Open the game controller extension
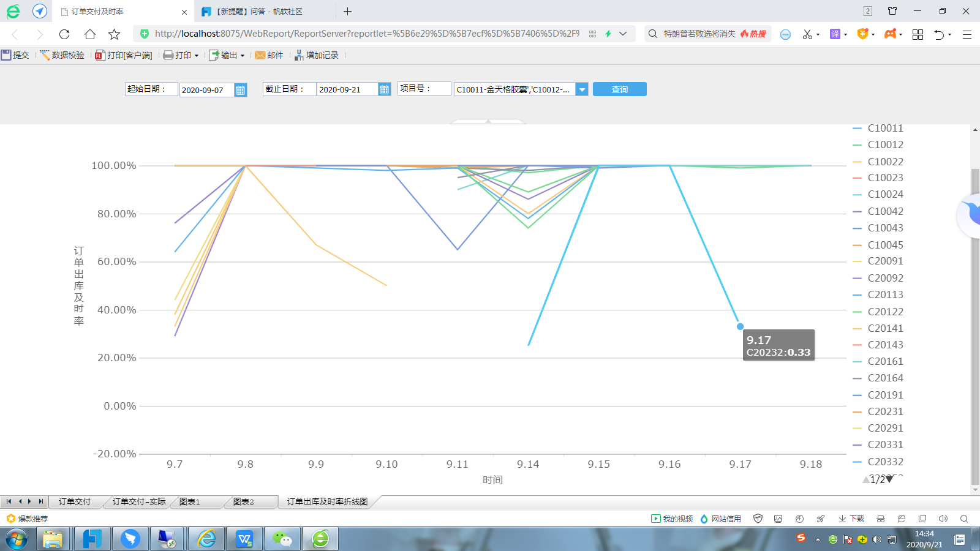 point(890,34)
